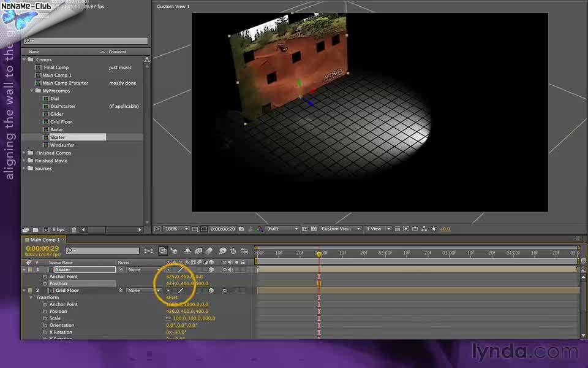Screen dimensions: 588x368
Task: Click the Project panel search field
Action: [x=86, y=41]
